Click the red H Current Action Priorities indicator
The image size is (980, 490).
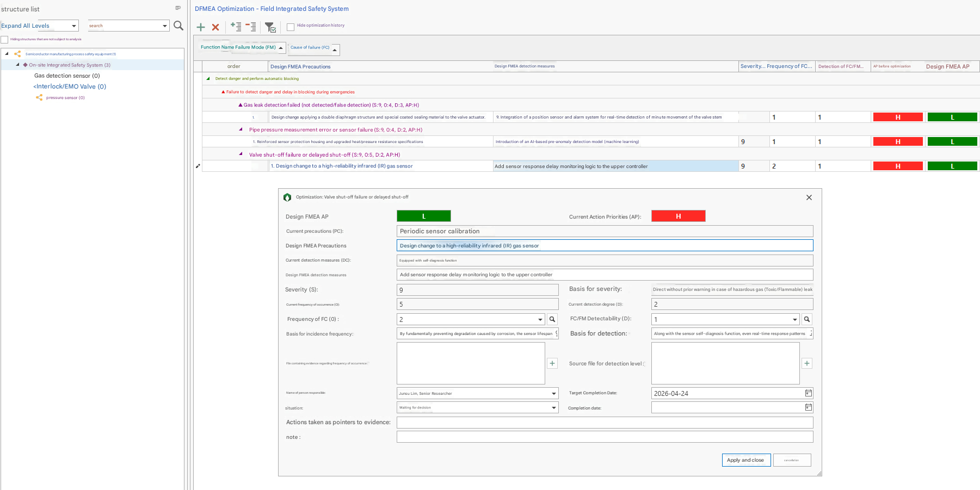pyautogui.click(x=679, y=216)
